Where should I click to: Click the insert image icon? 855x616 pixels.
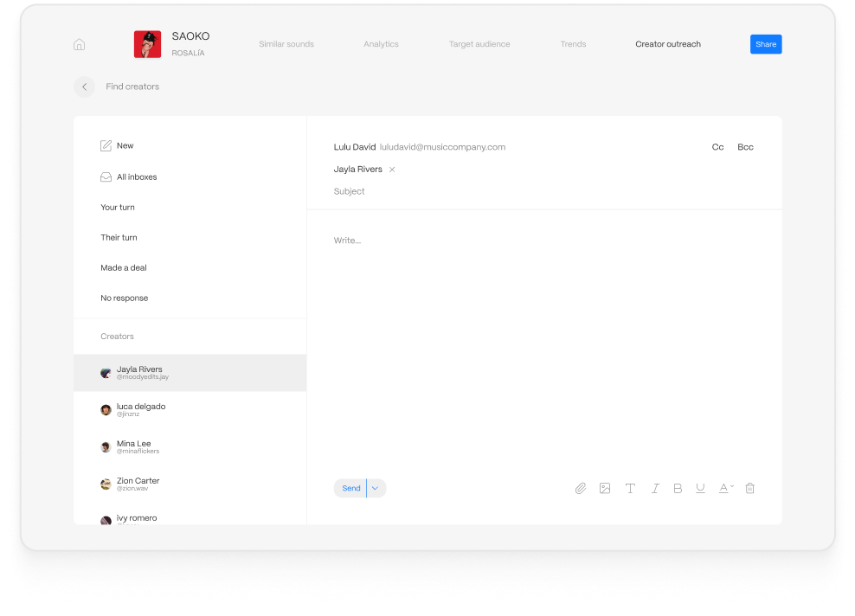605,489
